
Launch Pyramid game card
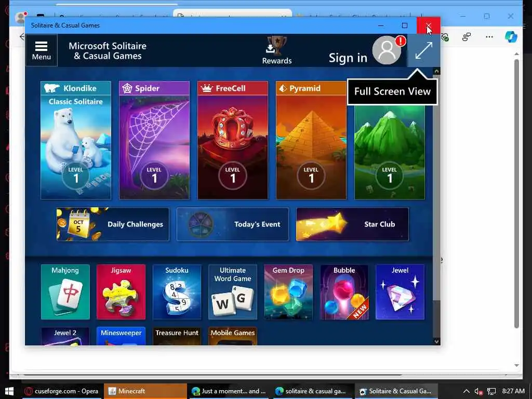[x=311, y=140]
